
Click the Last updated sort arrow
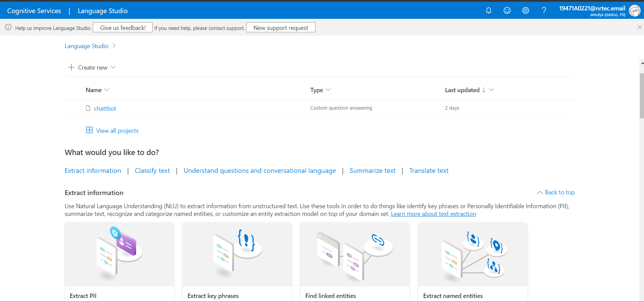pos(484,90)
